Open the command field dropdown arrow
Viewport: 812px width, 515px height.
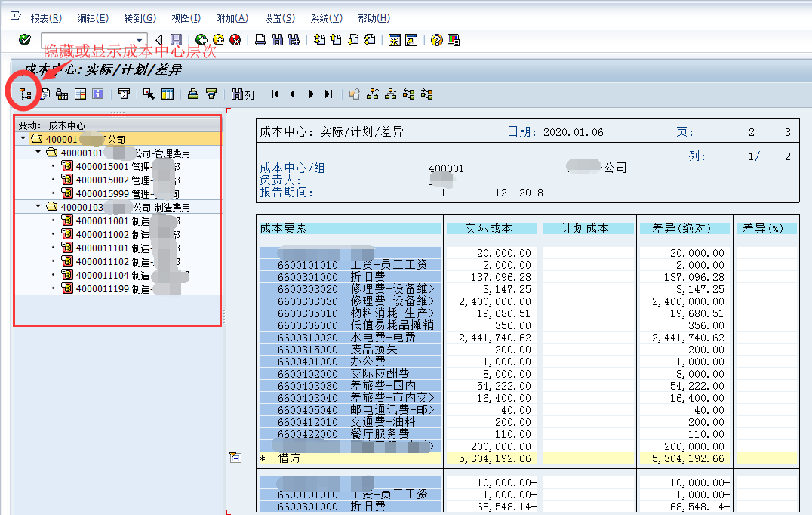[x=140, y=40]
